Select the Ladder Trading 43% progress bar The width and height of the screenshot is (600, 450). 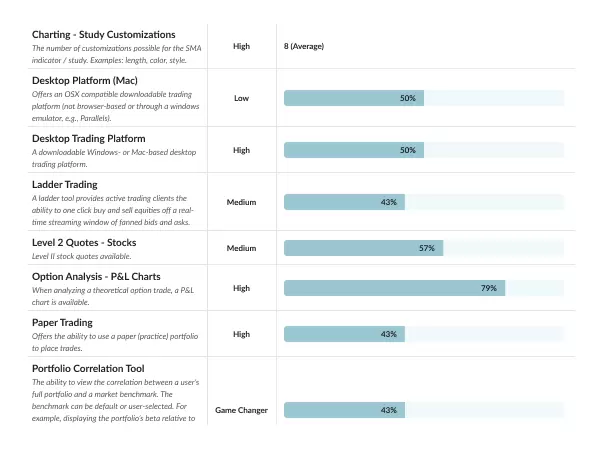(423, 202)
